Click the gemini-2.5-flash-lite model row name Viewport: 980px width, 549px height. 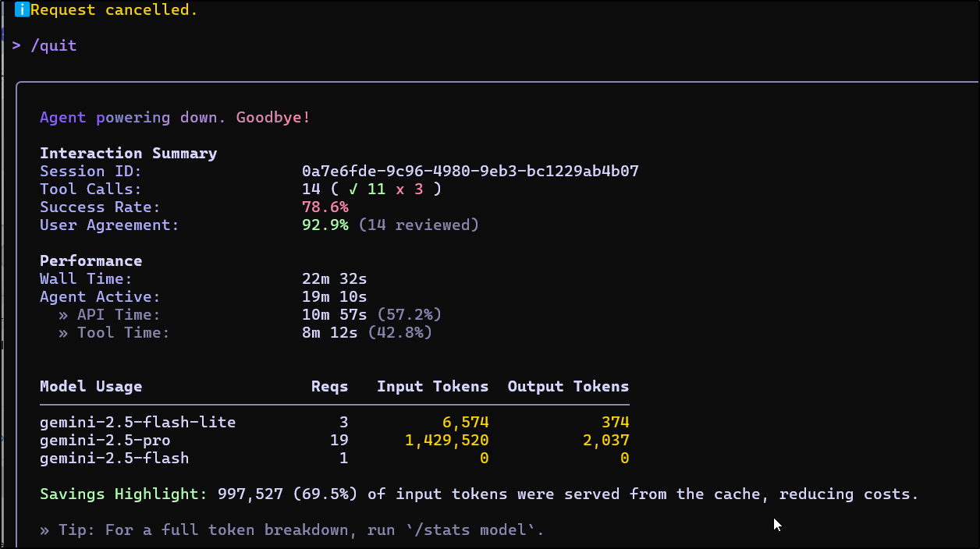click(137, 423)
